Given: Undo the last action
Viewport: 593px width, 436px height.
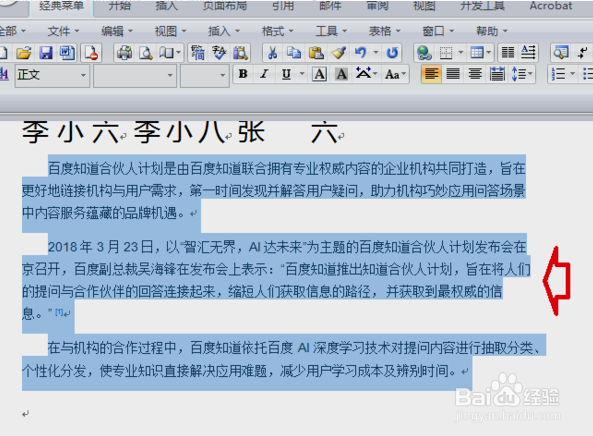Looking at the screenshot, I should pos(360,53).
